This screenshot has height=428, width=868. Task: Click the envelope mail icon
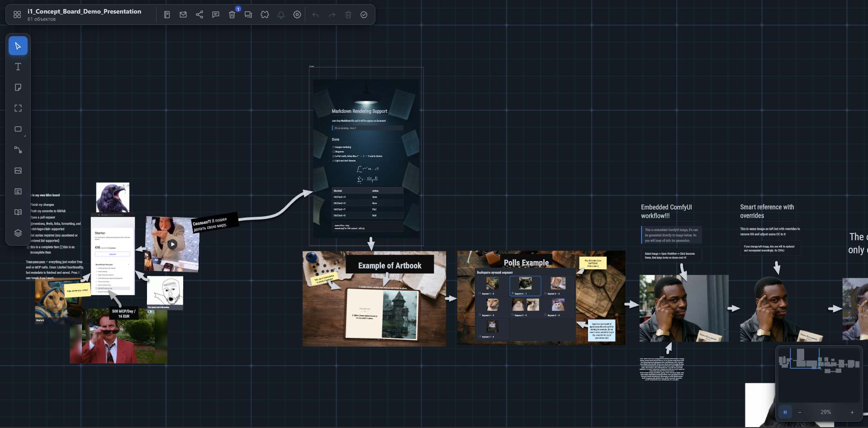(183, 14)
